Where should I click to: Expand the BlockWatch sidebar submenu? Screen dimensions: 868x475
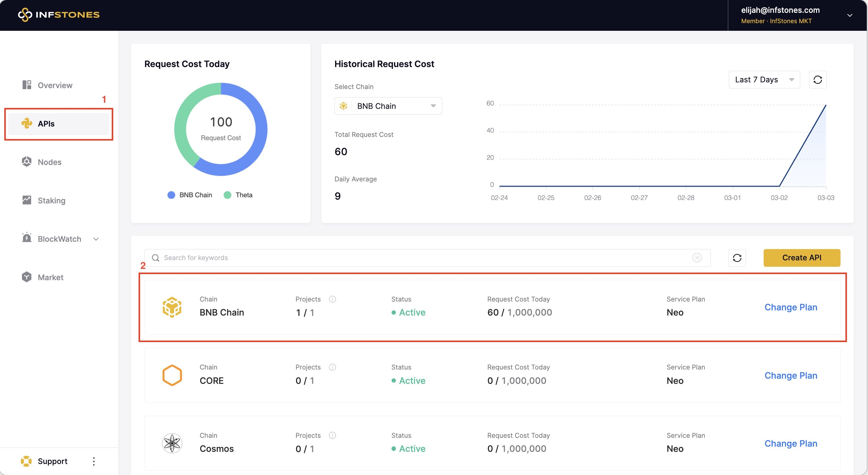pyautogui.click(x=96, y=239)
